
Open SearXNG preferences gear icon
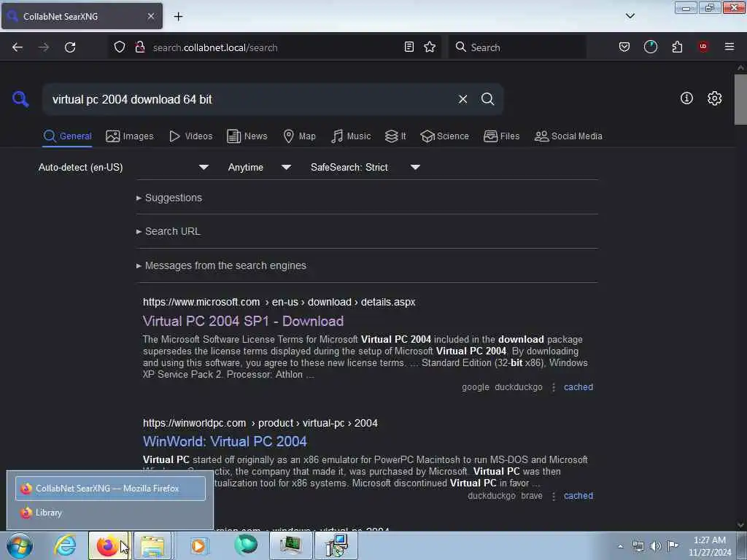pyautogui.click(x=714, y=98)
